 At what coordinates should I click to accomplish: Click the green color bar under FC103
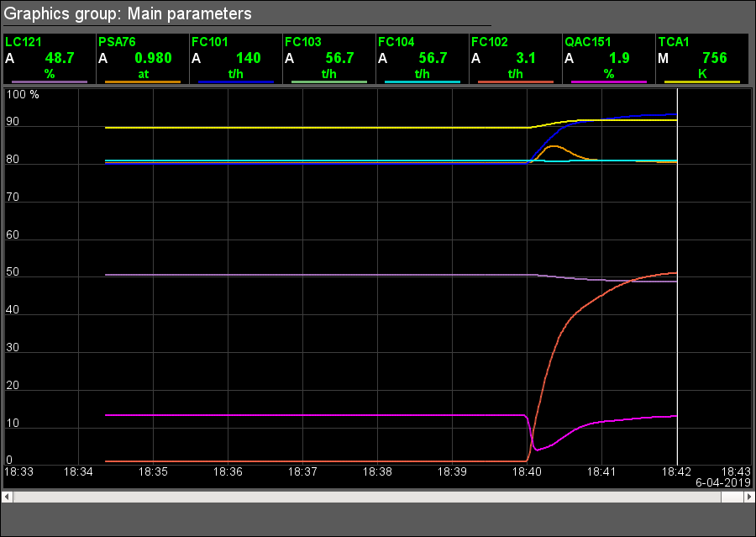[x=328, y=82]
